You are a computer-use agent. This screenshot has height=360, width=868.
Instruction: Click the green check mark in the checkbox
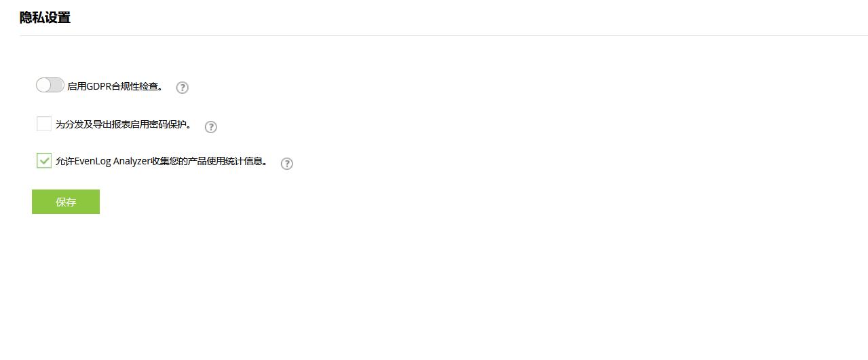click(x=44, y=161)
